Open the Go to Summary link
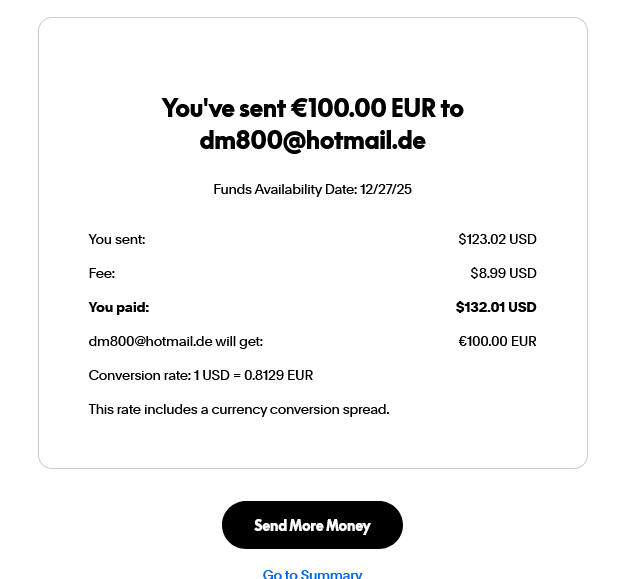The width and height of the screenshot is (622, 579). pos(312,574)
